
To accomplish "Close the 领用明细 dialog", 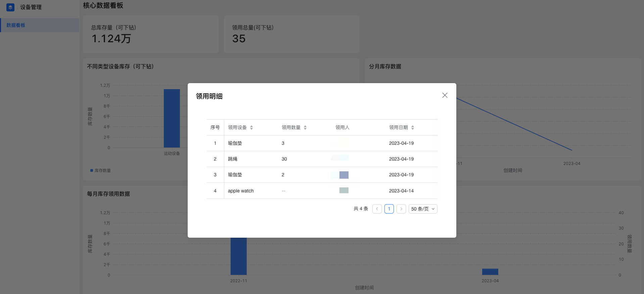I will (x=445, y=95).
